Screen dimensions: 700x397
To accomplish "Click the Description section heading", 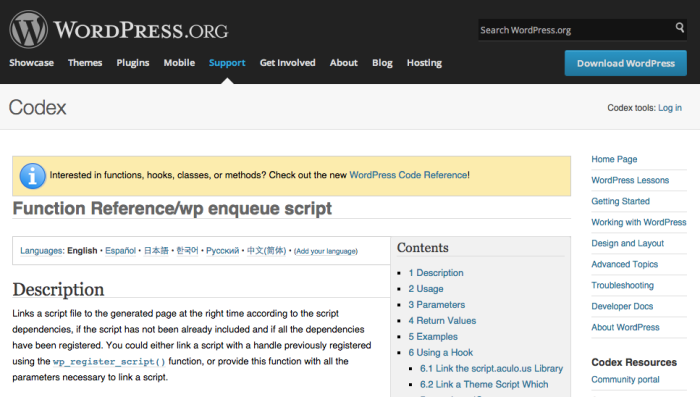I will (x=58, y=290).
